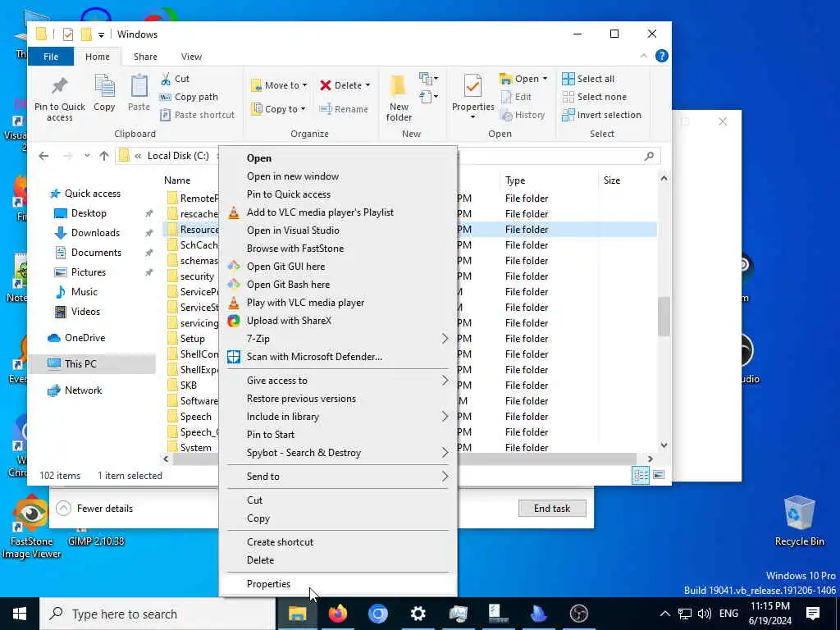The width and height of the screenshot is (840, 630).
Task: Expand the Send to submenu
Action: (x=337, y=477)
